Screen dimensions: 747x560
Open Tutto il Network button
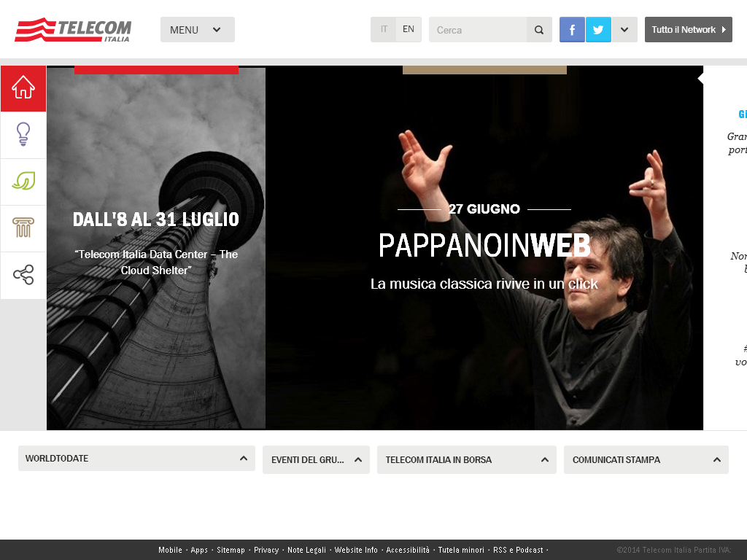point(689,29)
